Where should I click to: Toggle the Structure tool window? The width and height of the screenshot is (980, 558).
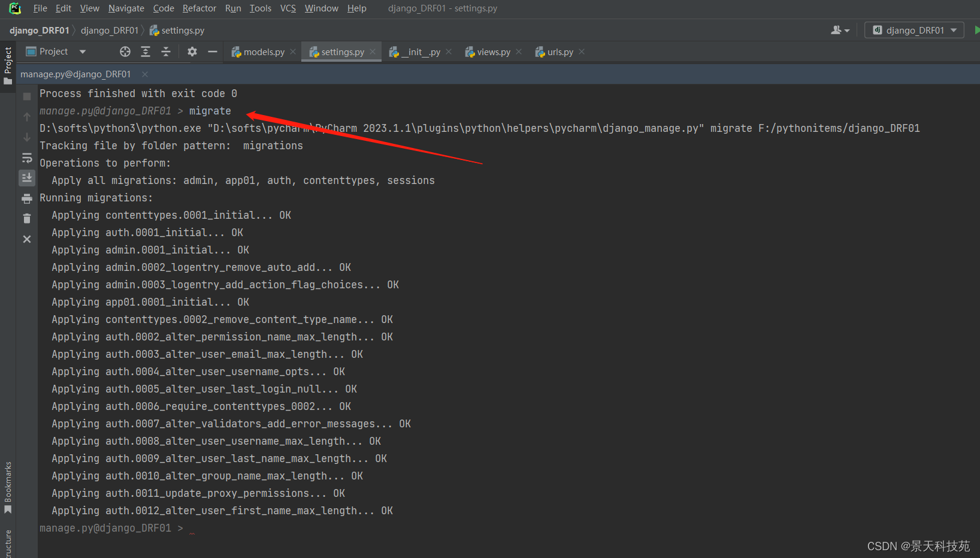pos(8,542)
